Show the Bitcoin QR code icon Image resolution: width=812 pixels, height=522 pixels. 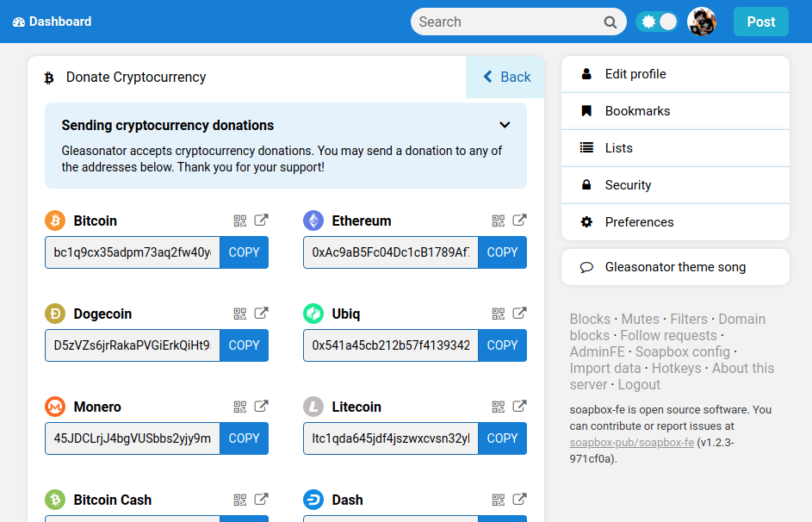click(240, 221)
